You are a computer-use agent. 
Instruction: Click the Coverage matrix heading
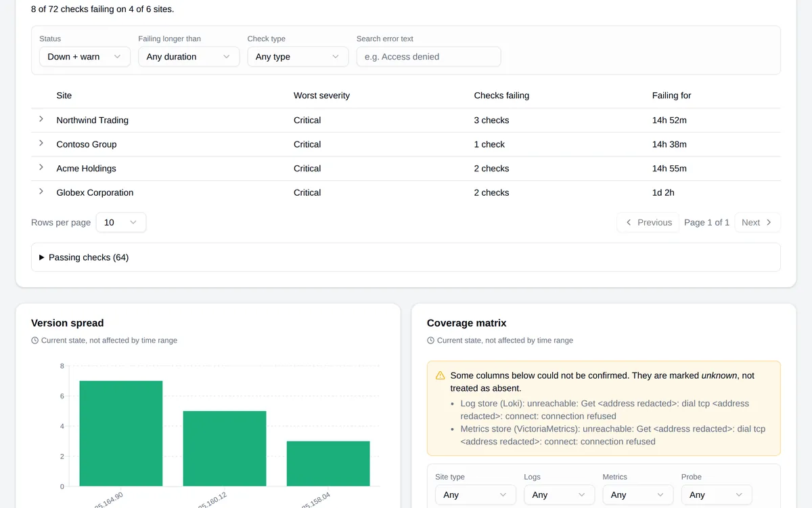click(x=467, y=323)
